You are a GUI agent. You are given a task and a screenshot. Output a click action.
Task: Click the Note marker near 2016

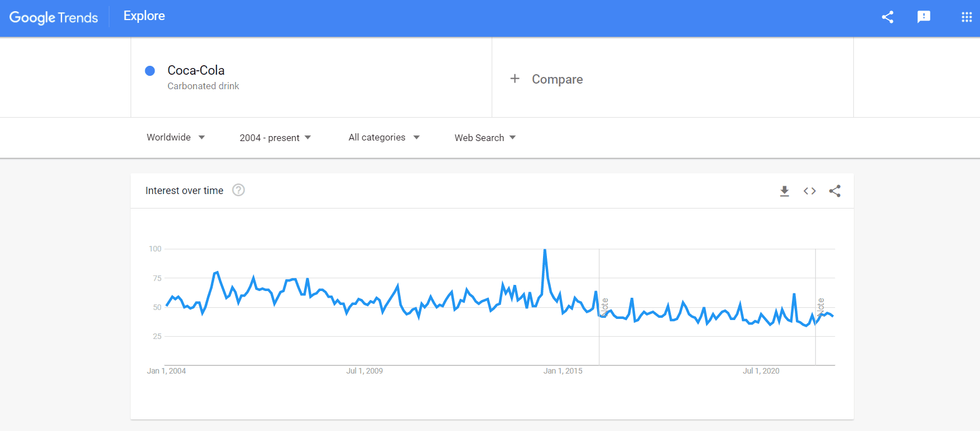click(x=604, y=307)
